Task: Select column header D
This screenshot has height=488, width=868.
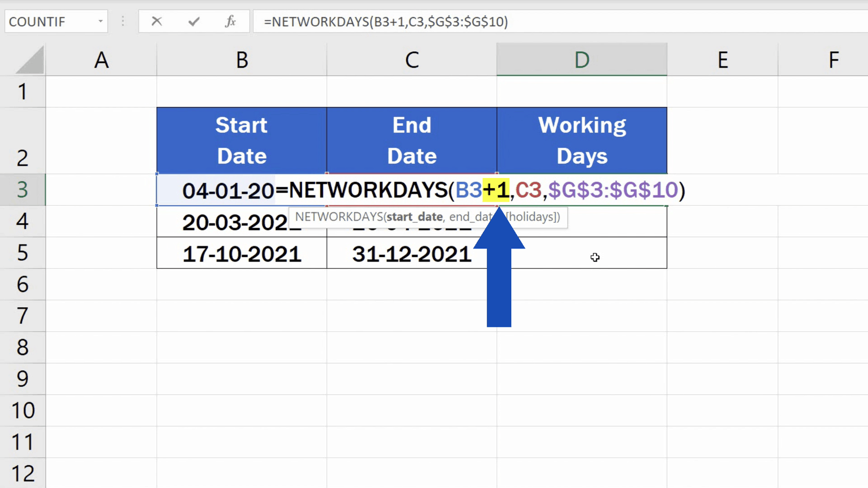Action: [581, 59]
